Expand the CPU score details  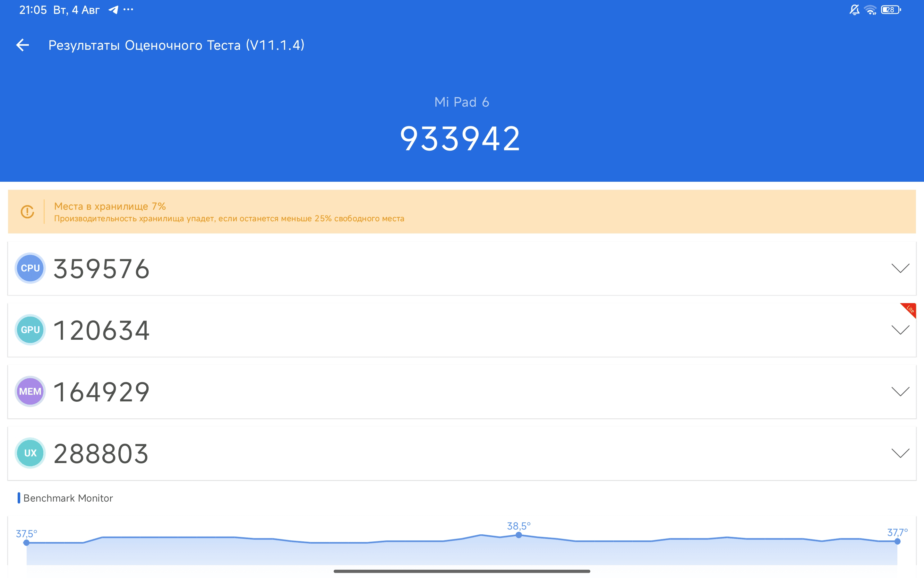tap(900, 268)
